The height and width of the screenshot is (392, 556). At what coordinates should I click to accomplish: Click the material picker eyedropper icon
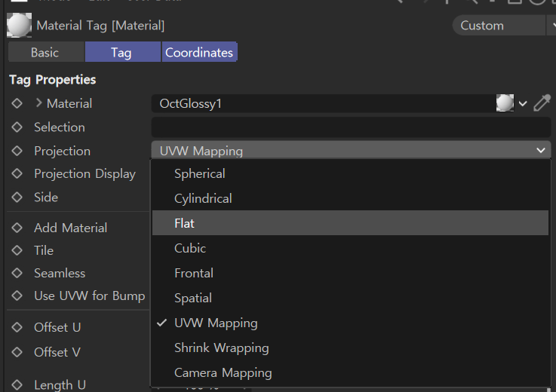(542, 103)
